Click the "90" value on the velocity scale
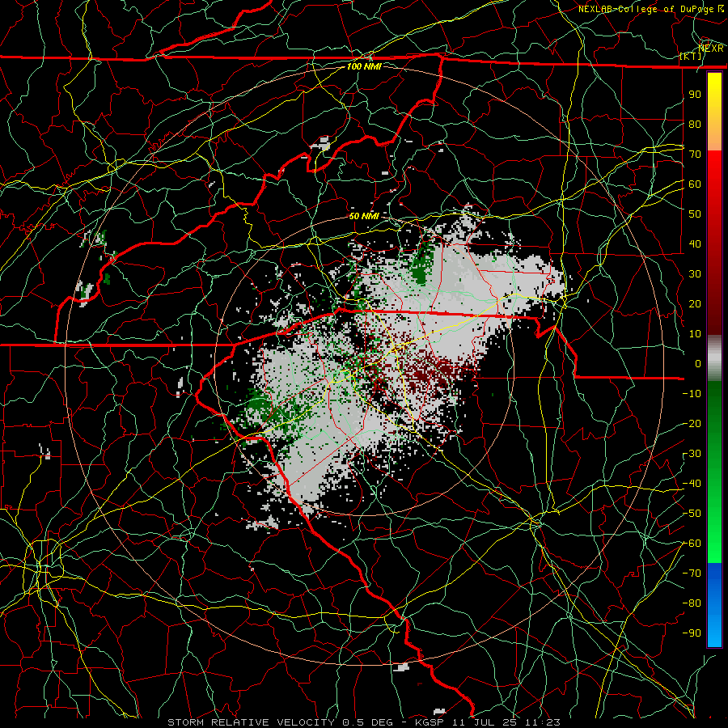 coord(695,95)
